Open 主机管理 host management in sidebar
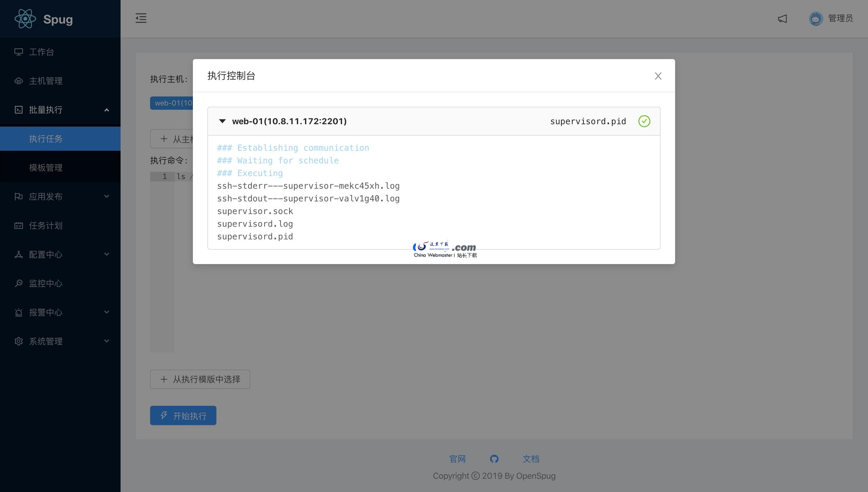 (x=46, y=81)
